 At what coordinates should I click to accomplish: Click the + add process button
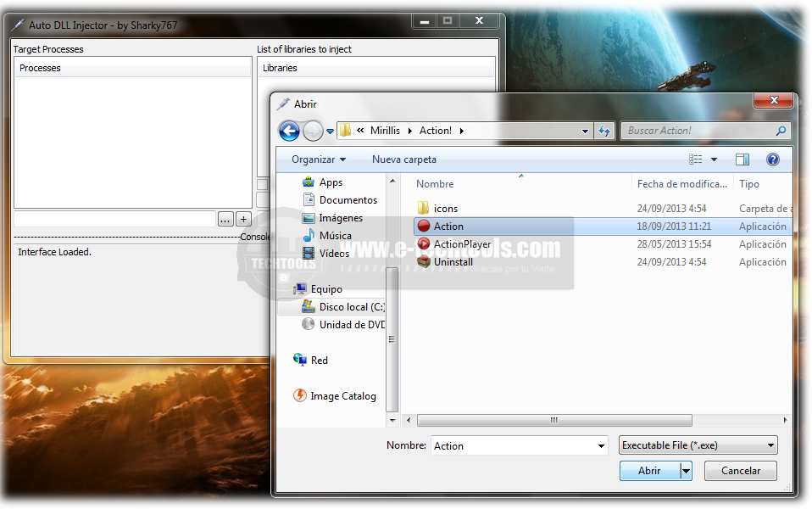point(244,219)
